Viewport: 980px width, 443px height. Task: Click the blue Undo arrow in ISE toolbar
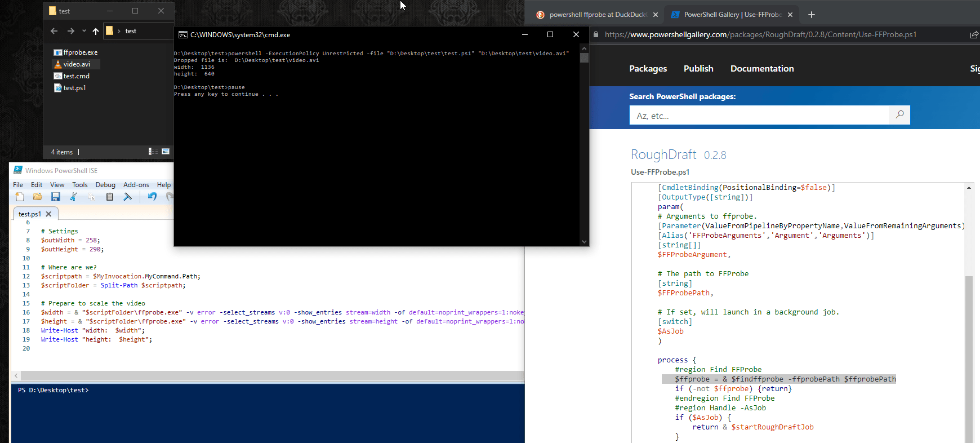point(152,197)
